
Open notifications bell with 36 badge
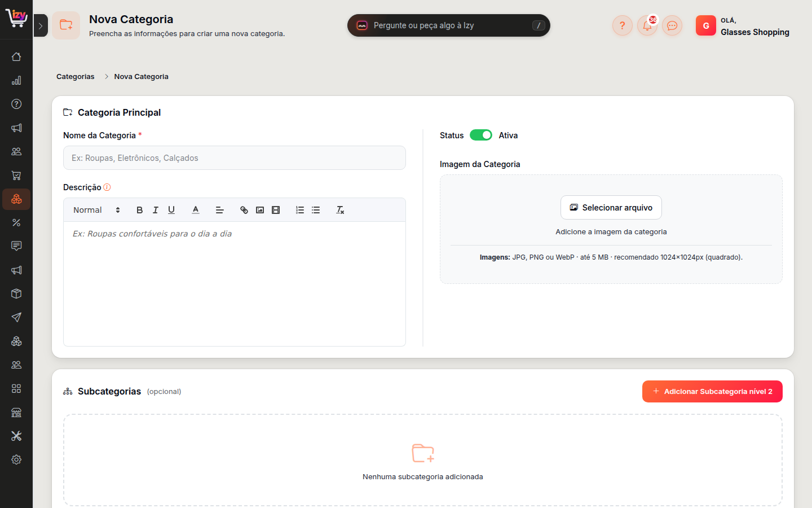pos(647,25)
